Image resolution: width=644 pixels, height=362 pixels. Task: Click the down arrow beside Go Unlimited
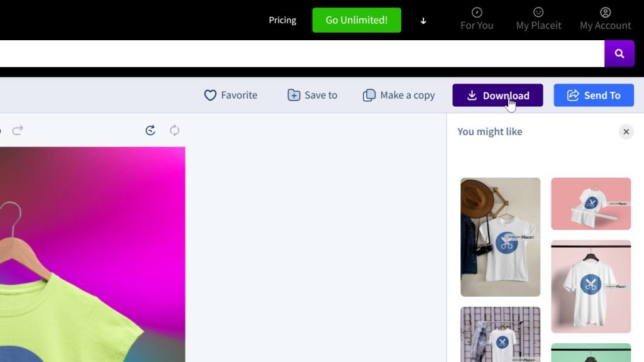pos(423,21)
